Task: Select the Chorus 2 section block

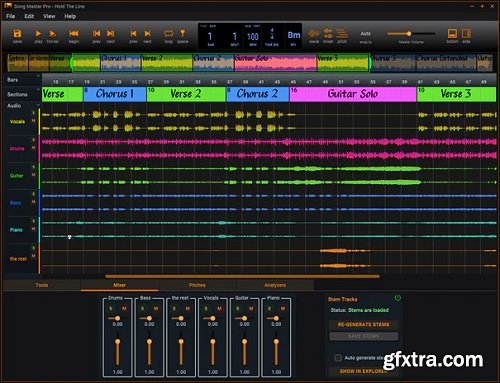Action: click(x=258, y=94)
